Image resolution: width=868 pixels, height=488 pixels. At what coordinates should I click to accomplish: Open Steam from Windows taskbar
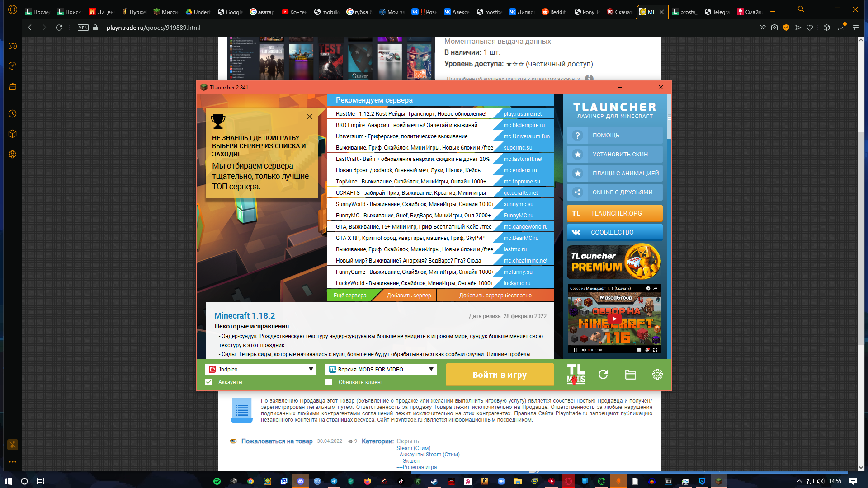point(434,481)
